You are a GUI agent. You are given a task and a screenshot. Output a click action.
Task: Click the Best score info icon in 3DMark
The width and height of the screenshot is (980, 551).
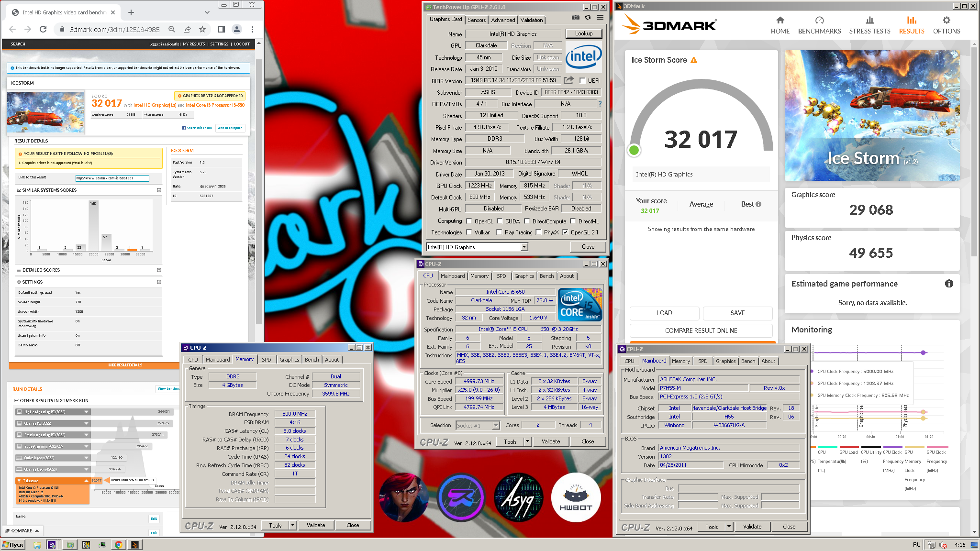[x=758, y=204]
